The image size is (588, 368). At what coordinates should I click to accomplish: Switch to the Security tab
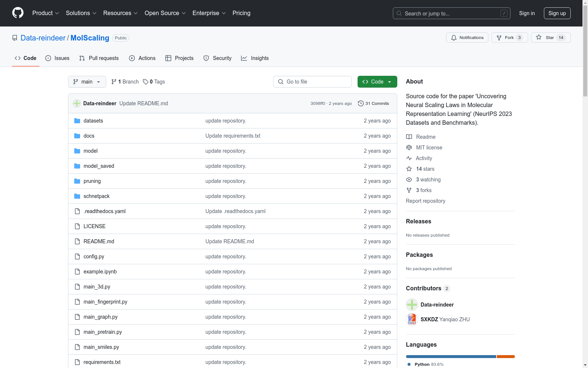coord(218,58)
